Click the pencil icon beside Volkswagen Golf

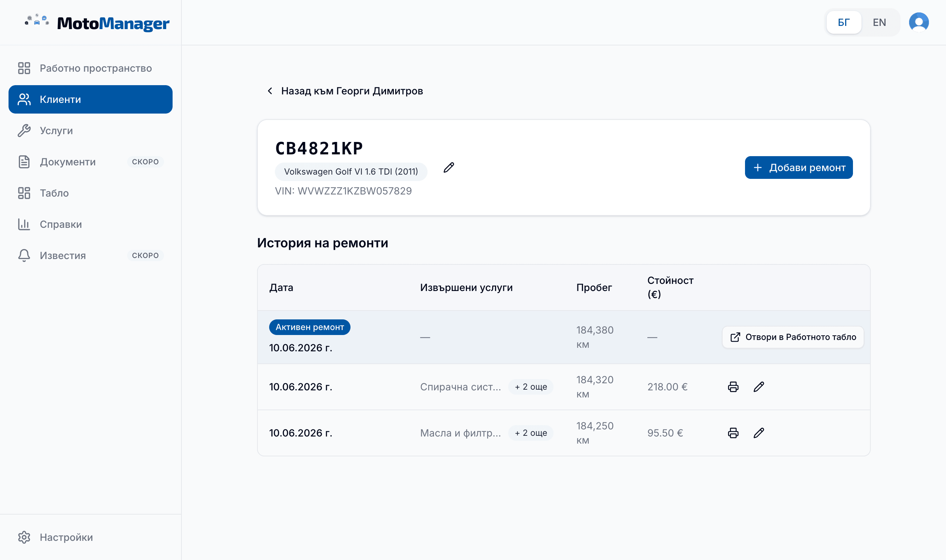(x=448, y=168)
